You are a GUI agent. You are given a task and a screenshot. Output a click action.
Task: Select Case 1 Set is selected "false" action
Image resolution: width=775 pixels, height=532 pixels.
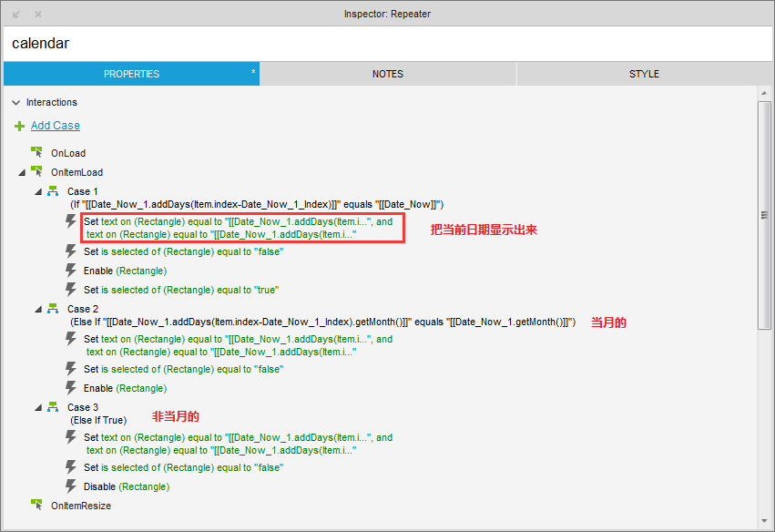coord(183,251)
